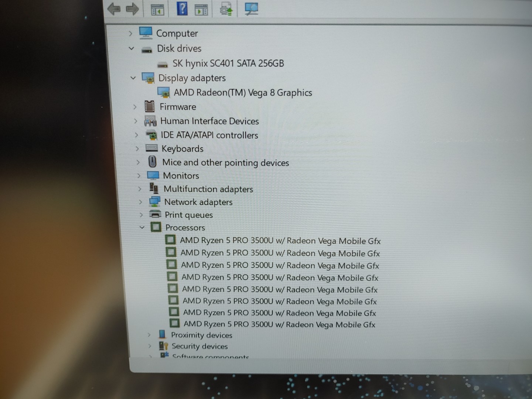Select the first AMD Ryzen 5 PRO 3500U entry
The width and height of the screenshot is (532, 399).
(x=280, y=241)
